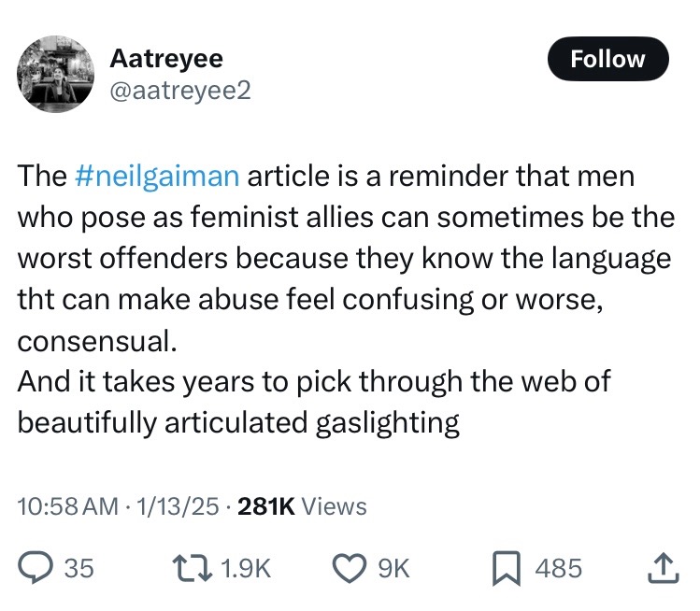The height and width of the screenshot is (611, 700).
Task: Bookmark this tweet using the bookmark icon
Action: coord(506,567)
